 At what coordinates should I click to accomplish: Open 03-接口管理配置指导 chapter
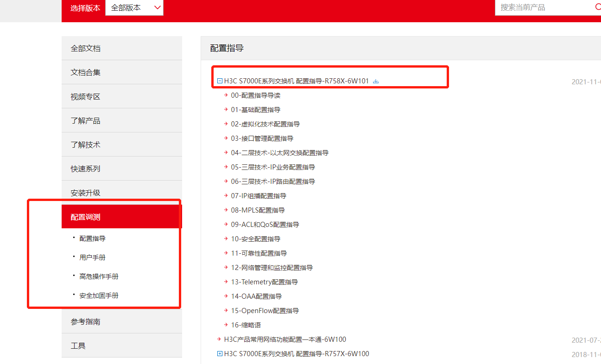point(262,138)
